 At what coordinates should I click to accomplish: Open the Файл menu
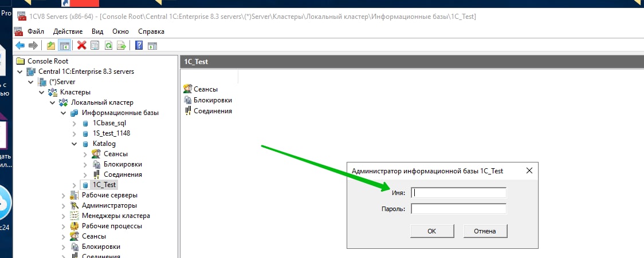coord(36,31)
